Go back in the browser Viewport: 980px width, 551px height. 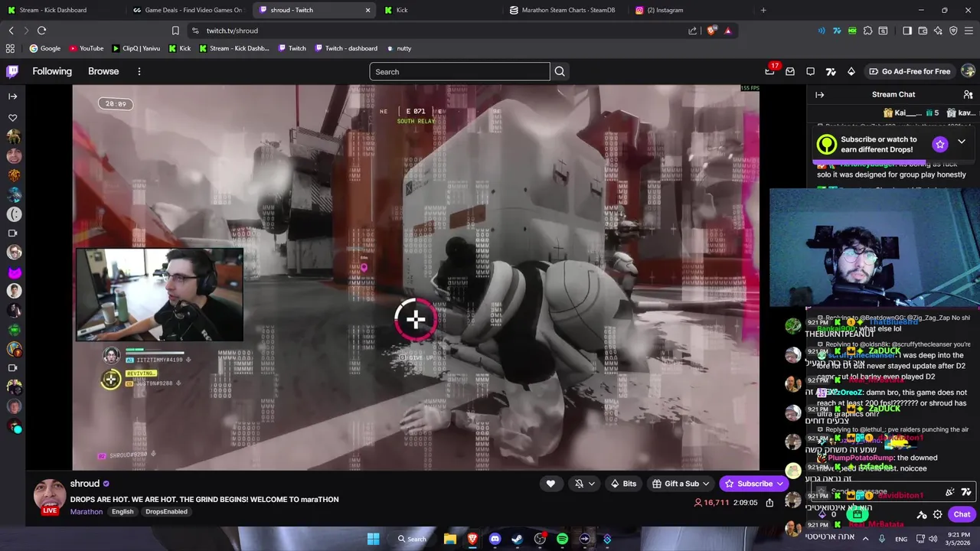(11, 31)
